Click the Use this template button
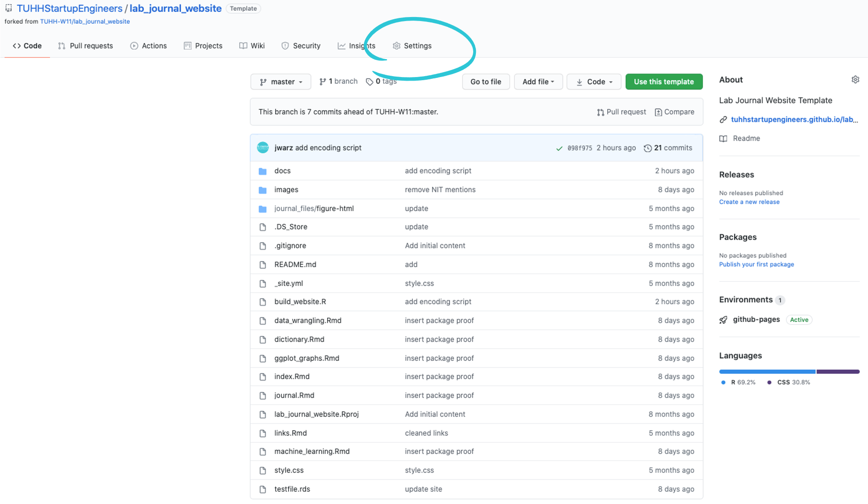 tap(664, 82)
